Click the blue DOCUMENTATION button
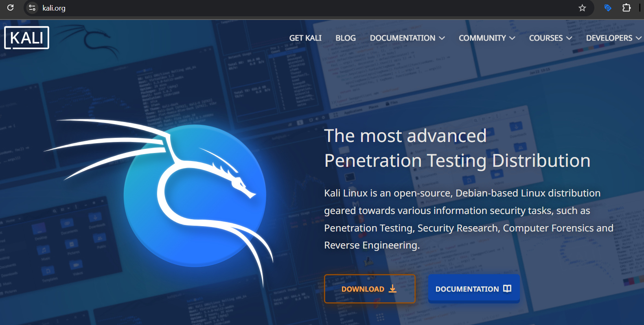Screen dimensions: 644x325 [474, 289]
